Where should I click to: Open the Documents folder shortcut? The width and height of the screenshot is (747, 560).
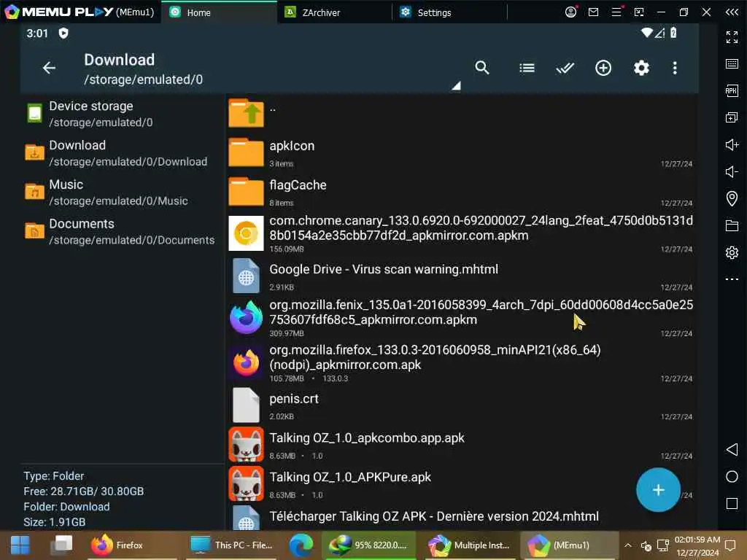(x=122, y=231)
